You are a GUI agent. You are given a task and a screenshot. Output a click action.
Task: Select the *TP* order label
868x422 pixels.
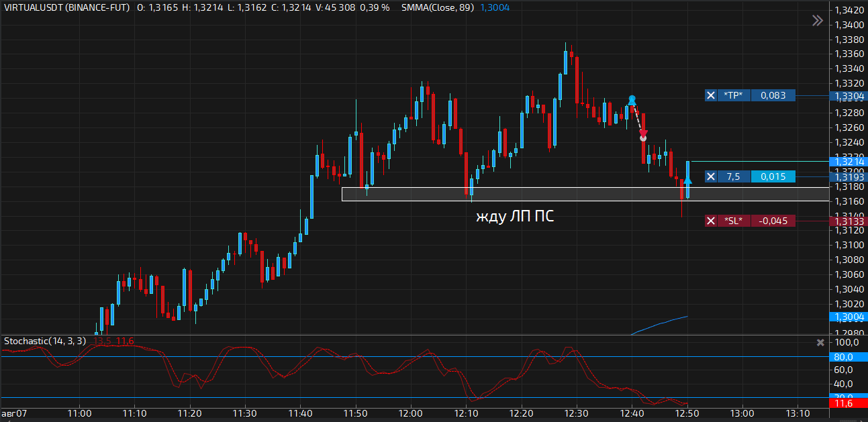[x=734, y=96]
